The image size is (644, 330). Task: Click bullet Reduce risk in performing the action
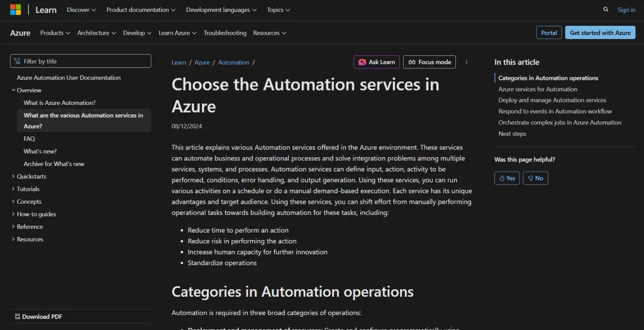(x=242, y=241)
